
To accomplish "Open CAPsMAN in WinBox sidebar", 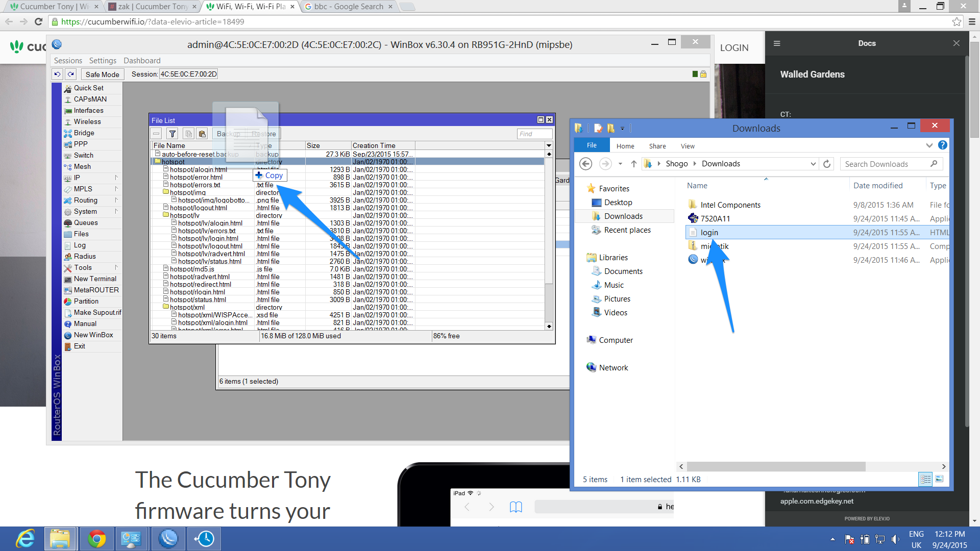I will [x=90, y=99].
